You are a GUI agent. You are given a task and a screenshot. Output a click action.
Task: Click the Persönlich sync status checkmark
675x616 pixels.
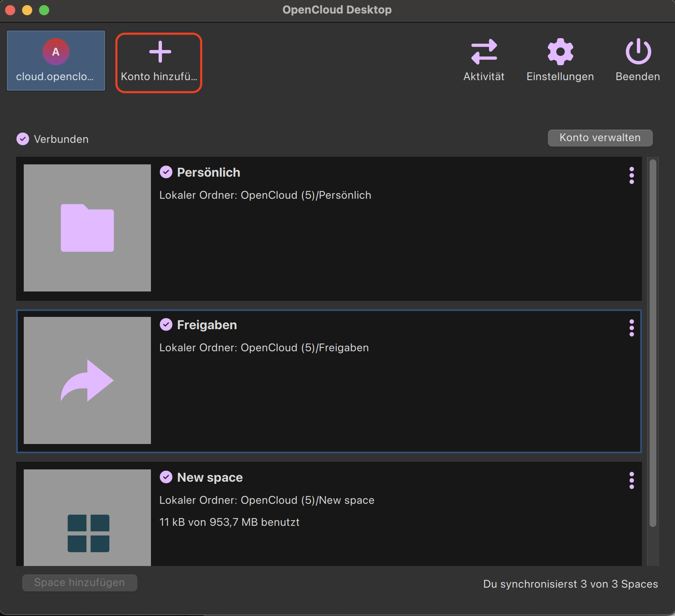pos(166,172)
